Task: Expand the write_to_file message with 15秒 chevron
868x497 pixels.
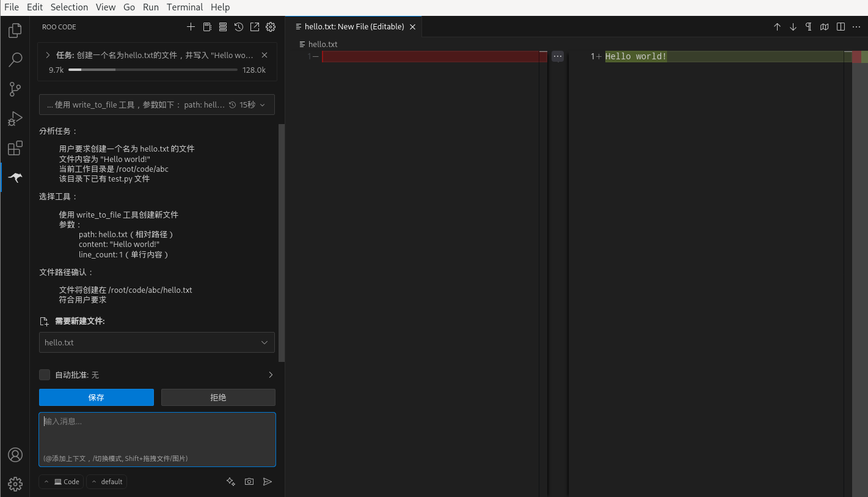Action: point(263,105)
